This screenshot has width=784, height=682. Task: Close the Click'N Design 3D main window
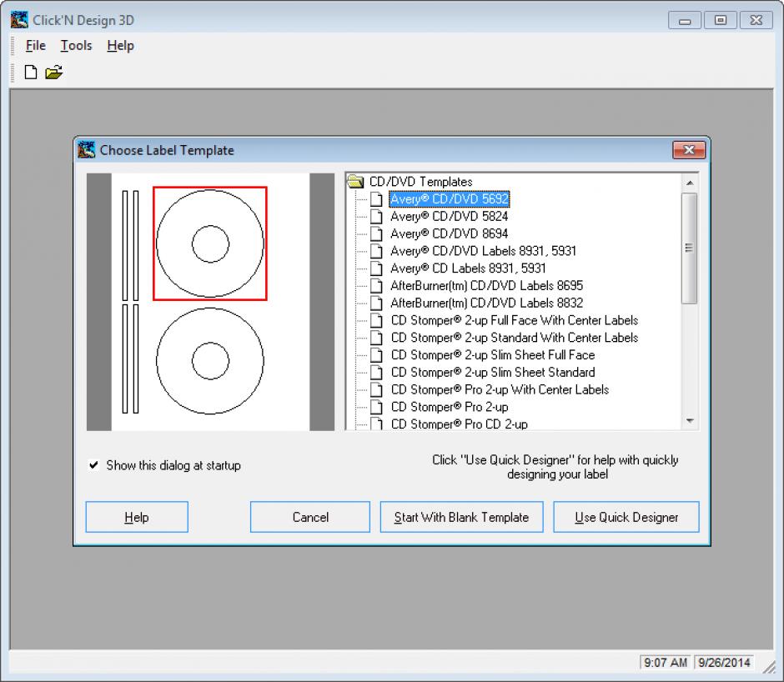pyautogui.click(x=756, y=21)
